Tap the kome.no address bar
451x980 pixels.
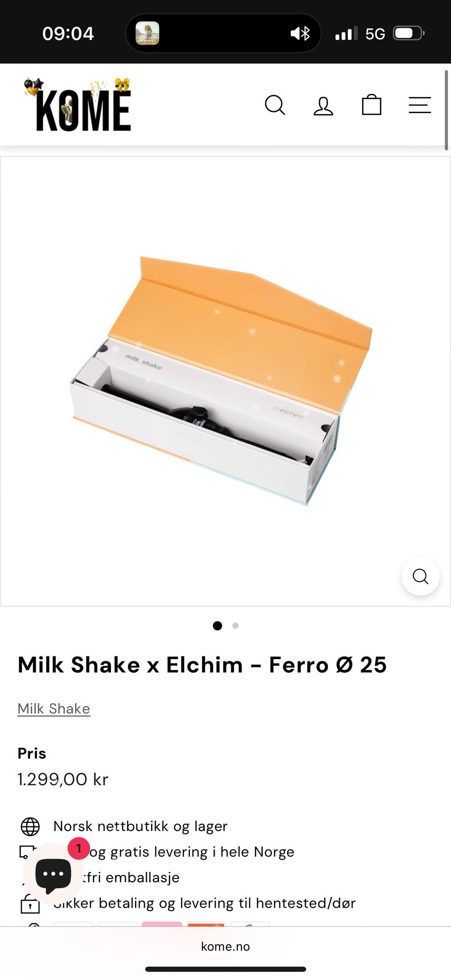(225, 946)
